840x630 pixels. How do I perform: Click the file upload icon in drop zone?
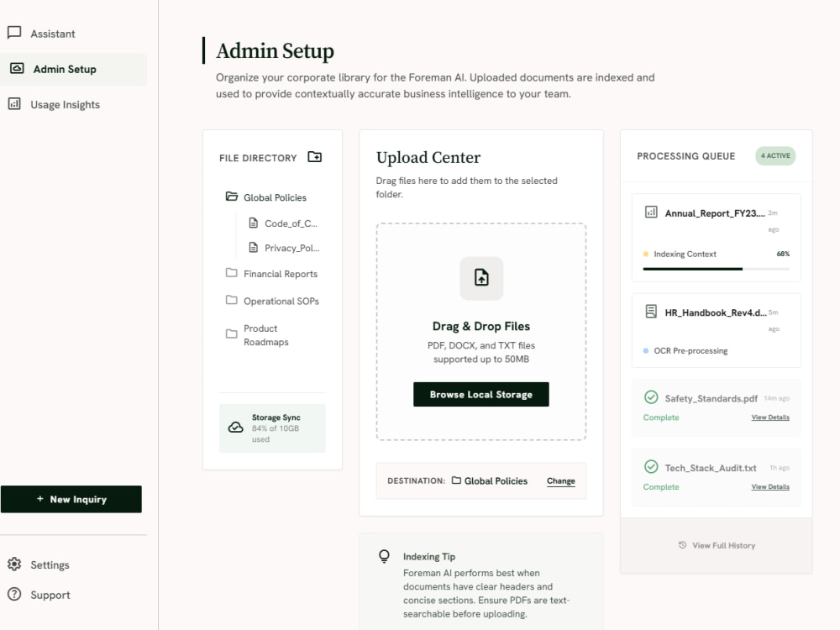(481, 277)
